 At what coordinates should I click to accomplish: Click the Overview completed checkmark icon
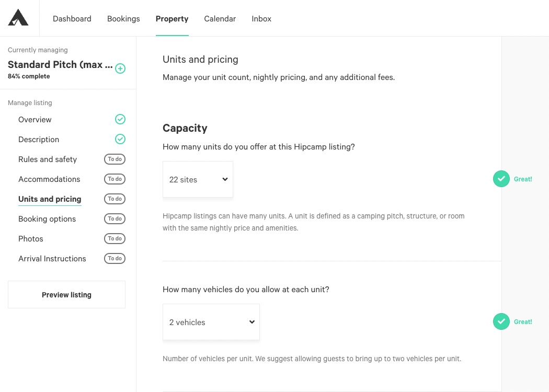[x=120, y=119]
